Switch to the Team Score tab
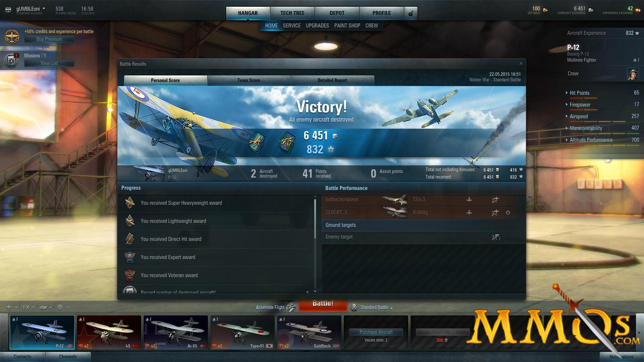 point(249,80)
